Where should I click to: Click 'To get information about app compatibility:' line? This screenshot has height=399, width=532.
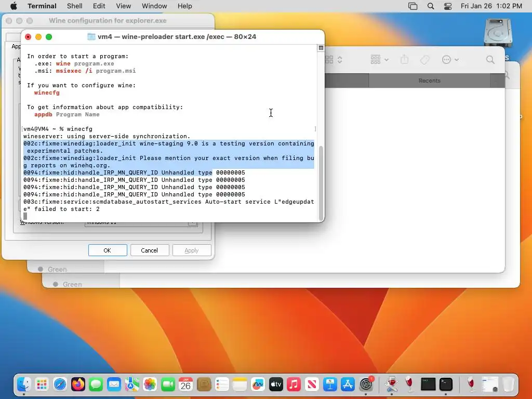click(105, 107)
